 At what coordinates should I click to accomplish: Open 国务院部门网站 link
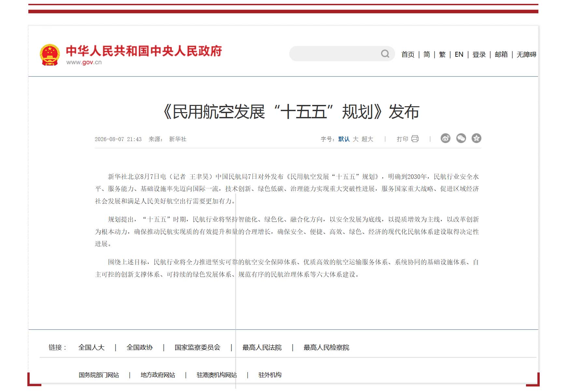(99, 375)
